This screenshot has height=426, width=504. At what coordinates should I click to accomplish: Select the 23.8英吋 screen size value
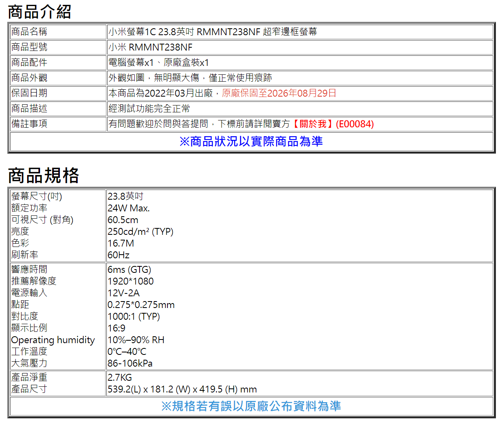[123, 196]
